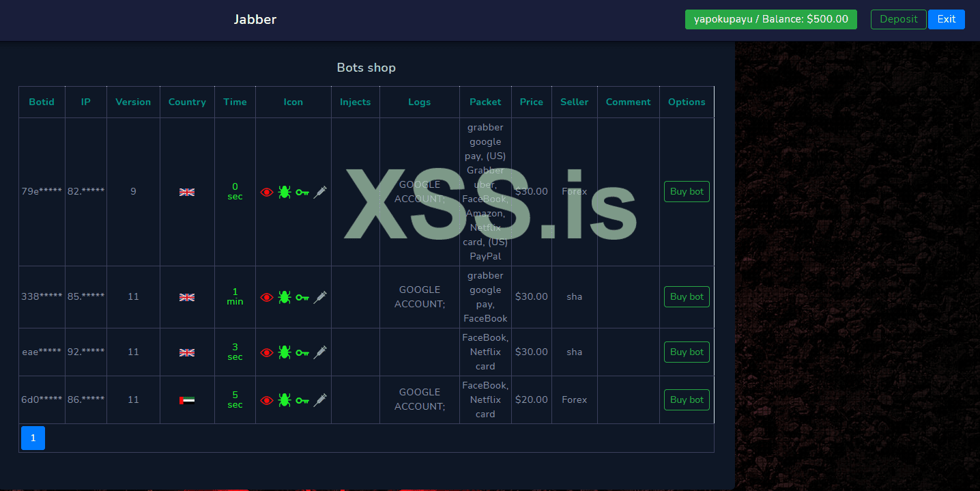Click the green key icon in row 6d0*****
This screenshot has height=491, width=980.
[302, 401]
